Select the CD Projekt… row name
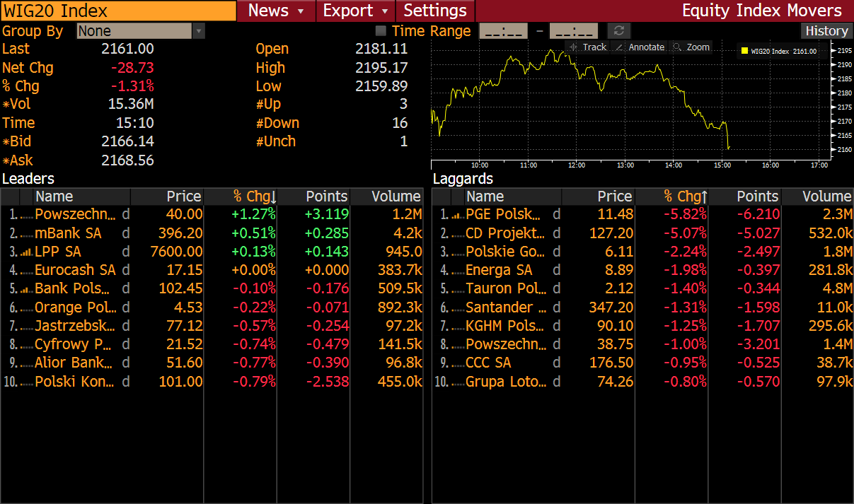854x504 pixels. 506,233
